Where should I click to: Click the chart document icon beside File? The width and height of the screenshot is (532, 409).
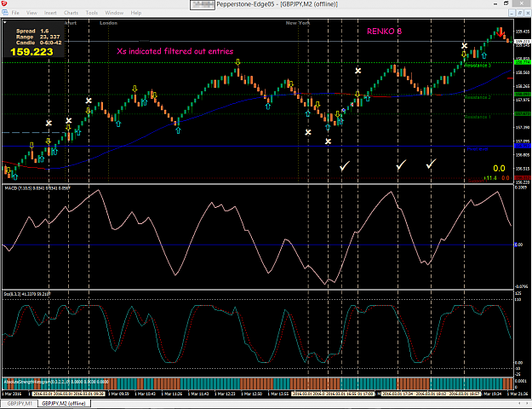point(5,13)
